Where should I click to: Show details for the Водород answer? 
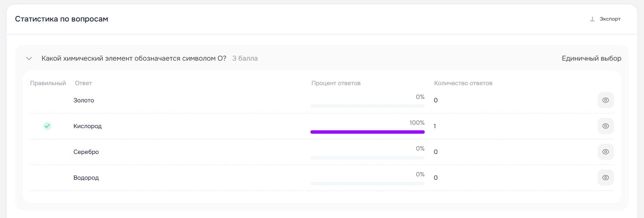(x=605, y=178)
